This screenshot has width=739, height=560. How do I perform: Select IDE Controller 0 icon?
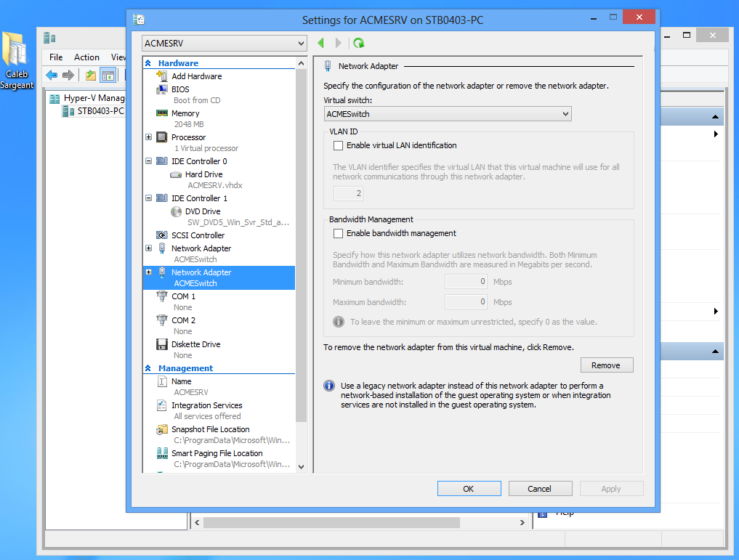(x=161, y=161)
